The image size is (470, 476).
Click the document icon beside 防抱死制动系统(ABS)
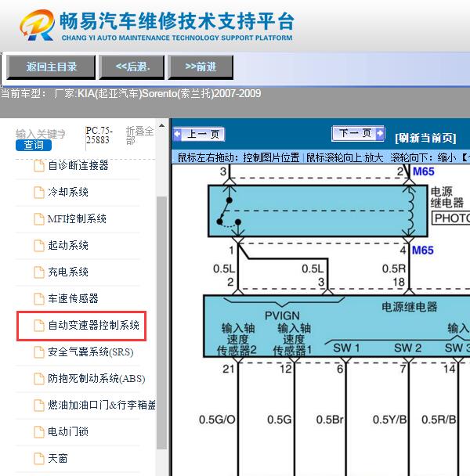tap(39, 379)
